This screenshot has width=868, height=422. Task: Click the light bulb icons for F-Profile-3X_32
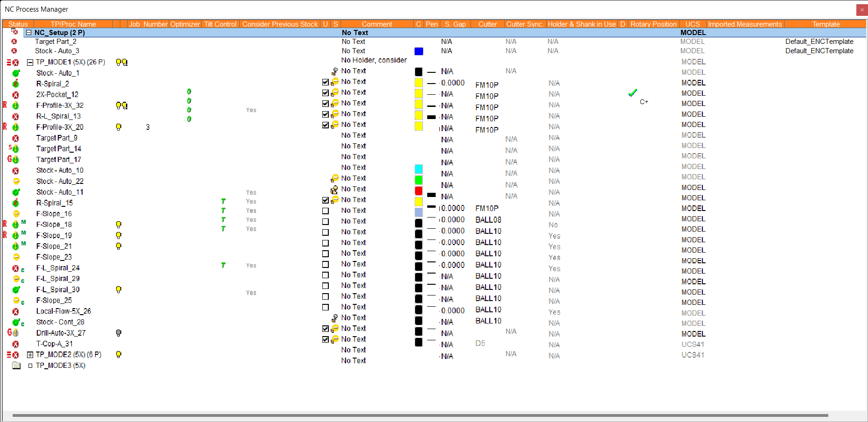(x=122, y=105)
